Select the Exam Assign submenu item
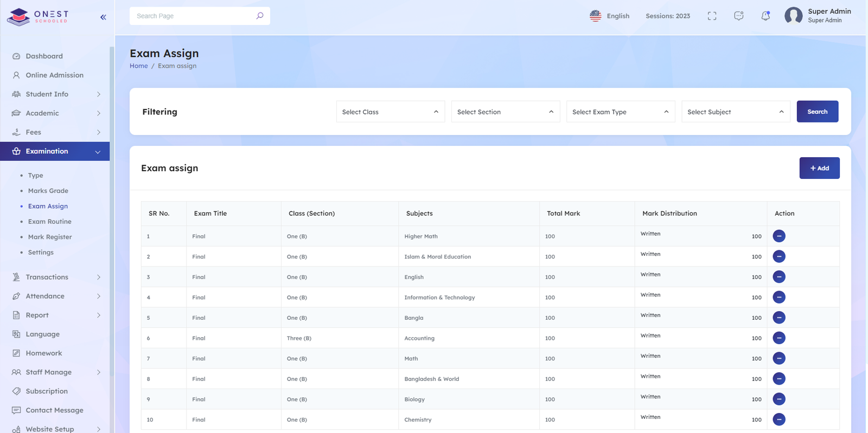This screenshot has height=433, width=868. pyautogui.click(x=48, y=206)
